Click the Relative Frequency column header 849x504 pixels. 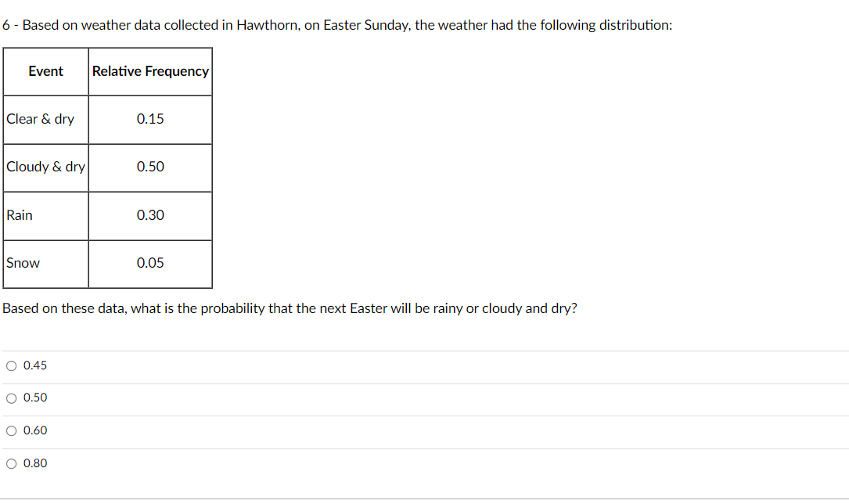(x=150, y=71)
